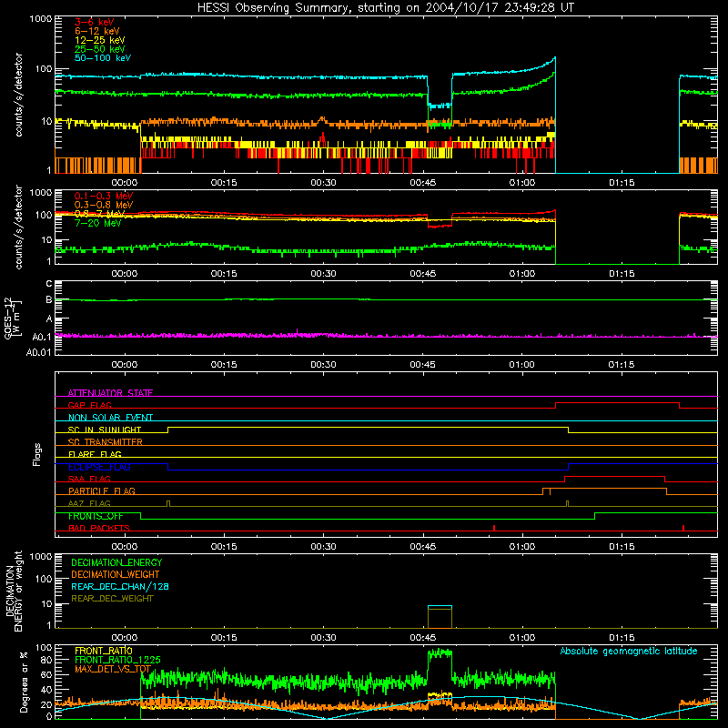Image resolution: width=728 pixels, height=728 pixels.
Task: Click the Flags axis title
Action: pos(37,454)
